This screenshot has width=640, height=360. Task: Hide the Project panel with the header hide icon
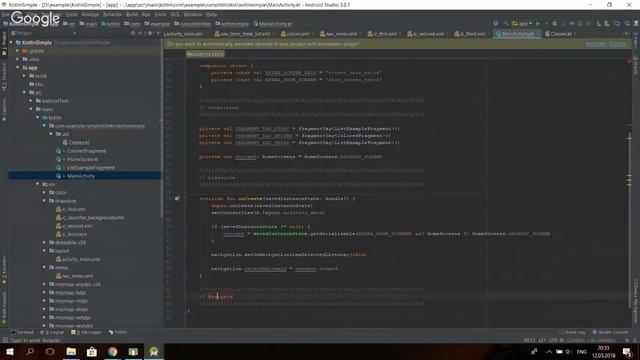coord(158,33)
